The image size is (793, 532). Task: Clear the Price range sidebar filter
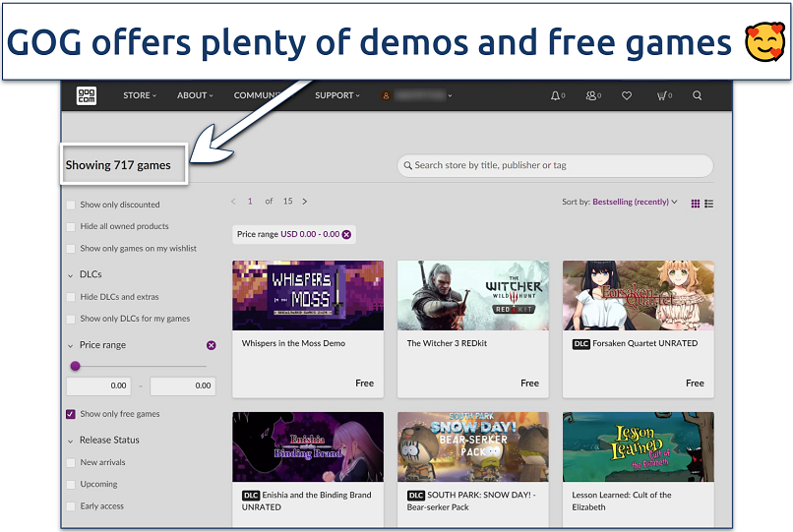212,345
